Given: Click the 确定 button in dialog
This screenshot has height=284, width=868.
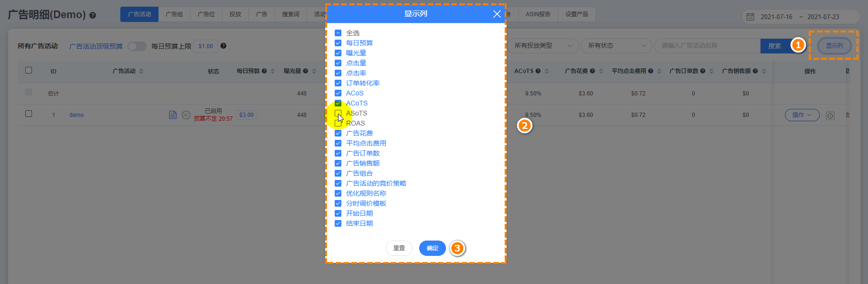Looking at the screenshot, I should [x=433, y=248].
